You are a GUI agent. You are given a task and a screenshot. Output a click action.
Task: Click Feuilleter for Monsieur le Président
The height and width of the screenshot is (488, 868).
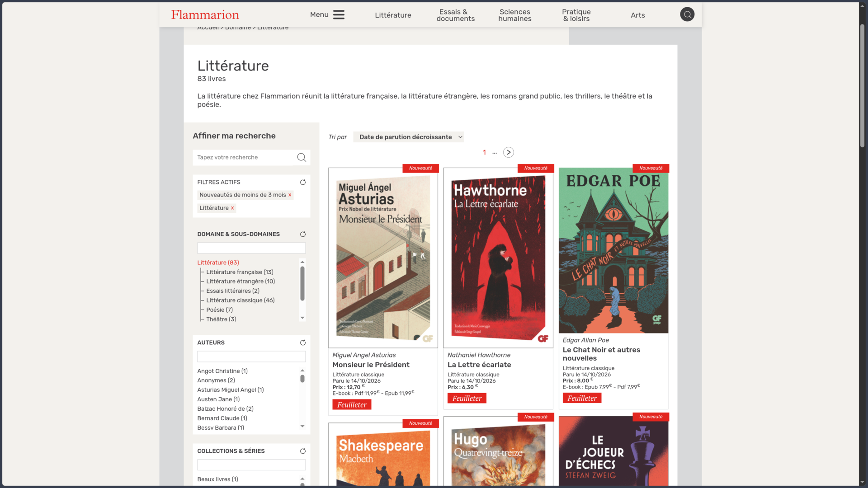(352, 405)
